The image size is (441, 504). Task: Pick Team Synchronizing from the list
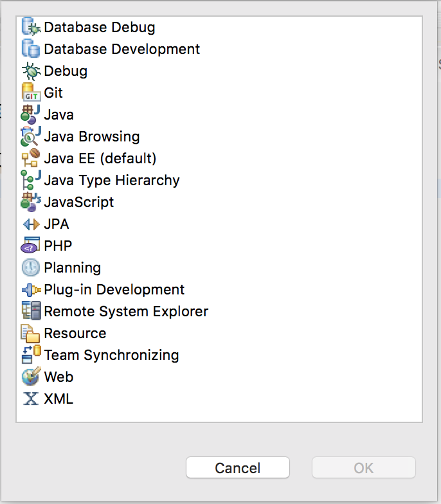point(111,355)
